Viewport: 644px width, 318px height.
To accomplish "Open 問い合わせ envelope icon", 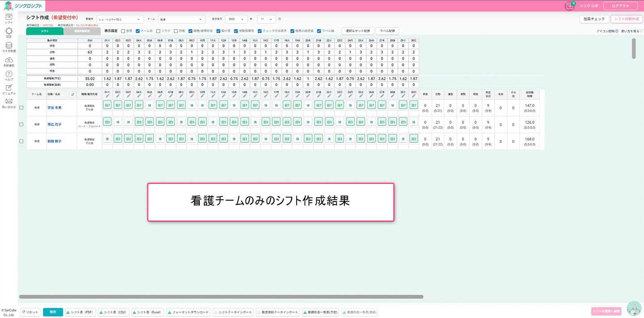I will pyautogui.click(x=8, y=103).
